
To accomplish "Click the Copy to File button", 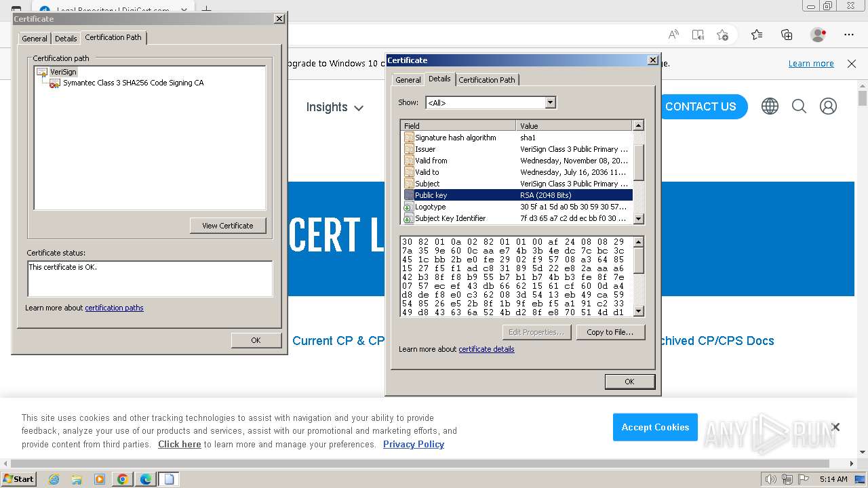I will pos(610,332).
